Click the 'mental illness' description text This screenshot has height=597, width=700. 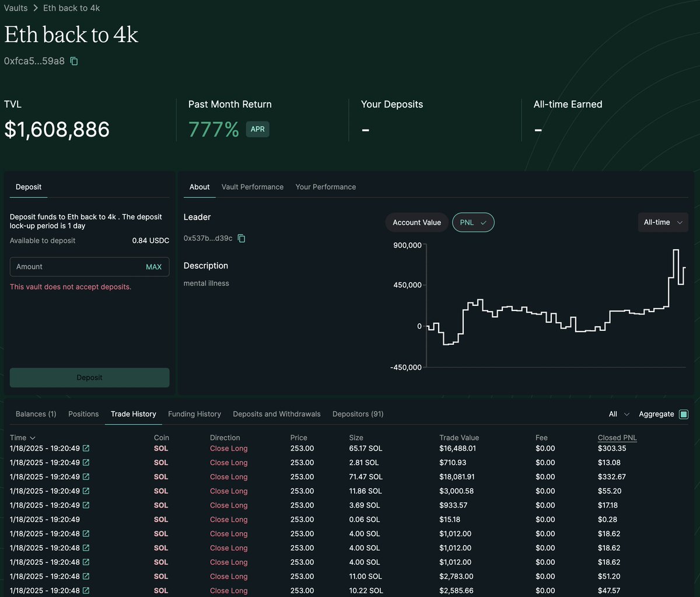pyautogui.click(x=206, y=283)
